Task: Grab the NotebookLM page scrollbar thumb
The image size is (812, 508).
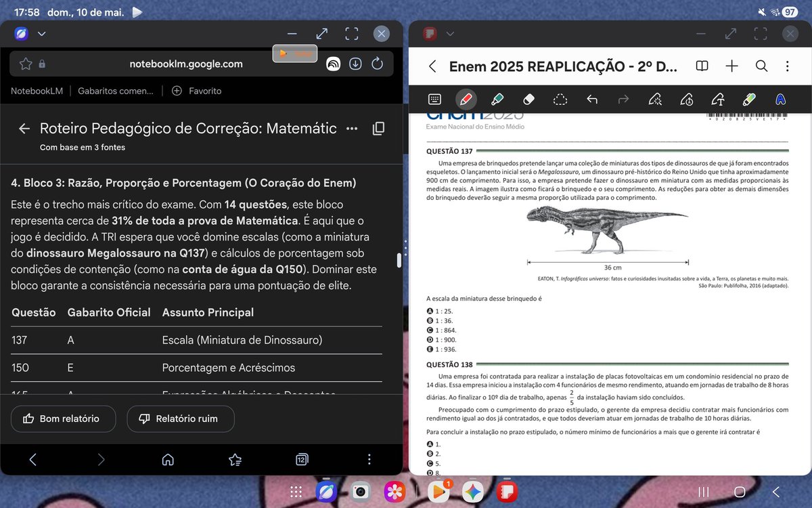Action: pos(399,261)
